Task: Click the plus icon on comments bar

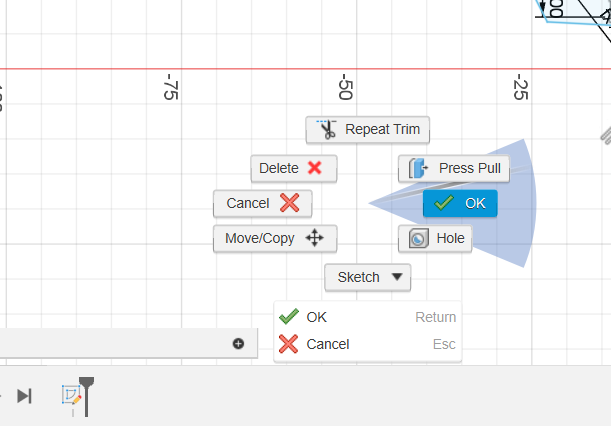Action: click(238, 343)
